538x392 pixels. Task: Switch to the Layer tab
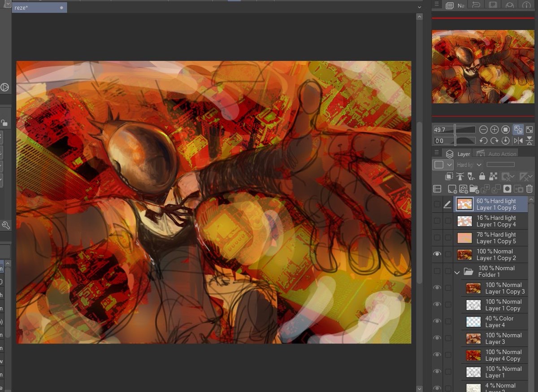point(458,154)
